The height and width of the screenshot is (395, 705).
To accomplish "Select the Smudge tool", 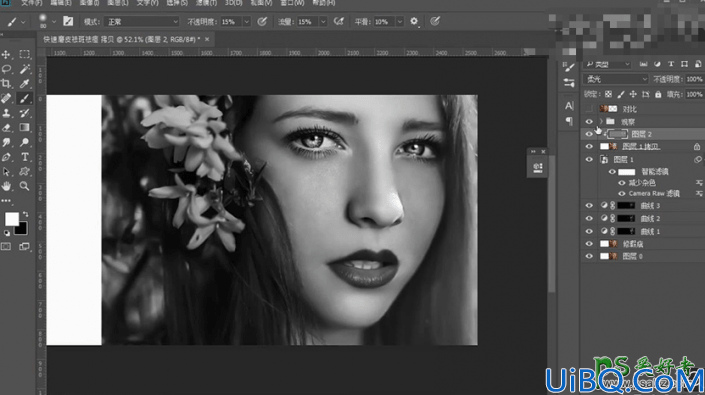I will click(x=6, y=142).
